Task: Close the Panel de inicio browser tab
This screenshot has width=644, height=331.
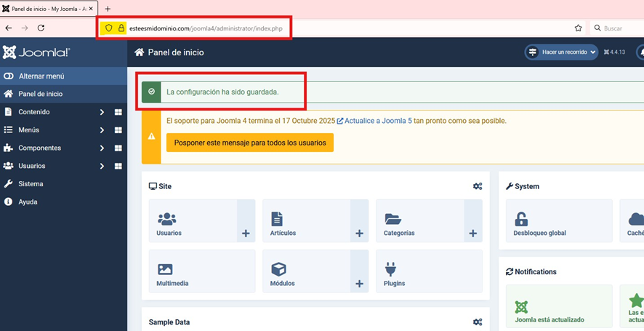Action: click(91, 9)
